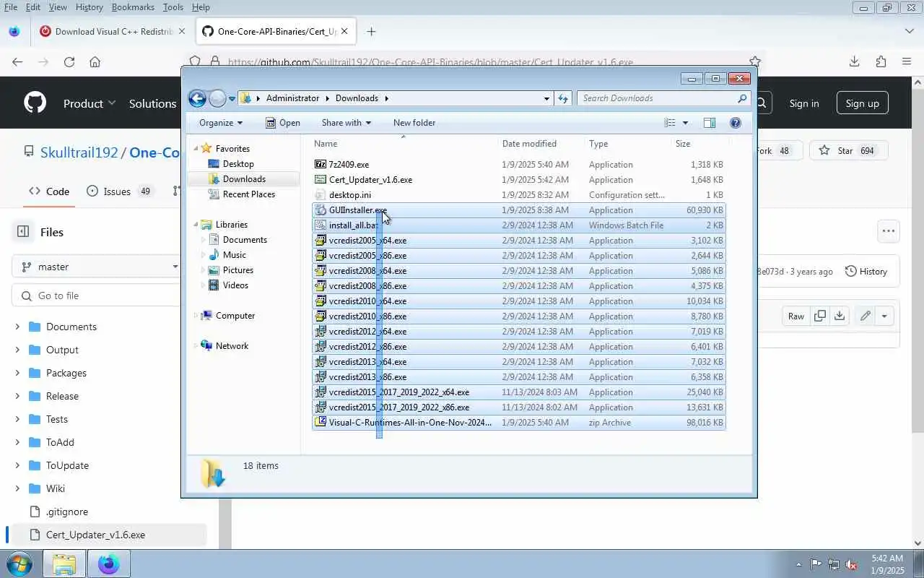Image resolution: width=924 pixels, height=578 pixels.
Task: Click the muted volume tray icon
Action: pyautogui.click(x=851, y=564)
